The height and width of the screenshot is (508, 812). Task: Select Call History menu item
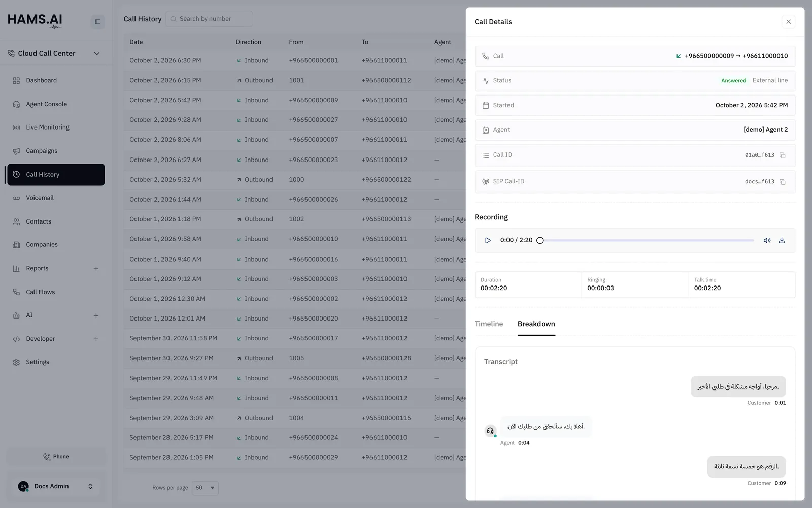(x=56, y=175)
